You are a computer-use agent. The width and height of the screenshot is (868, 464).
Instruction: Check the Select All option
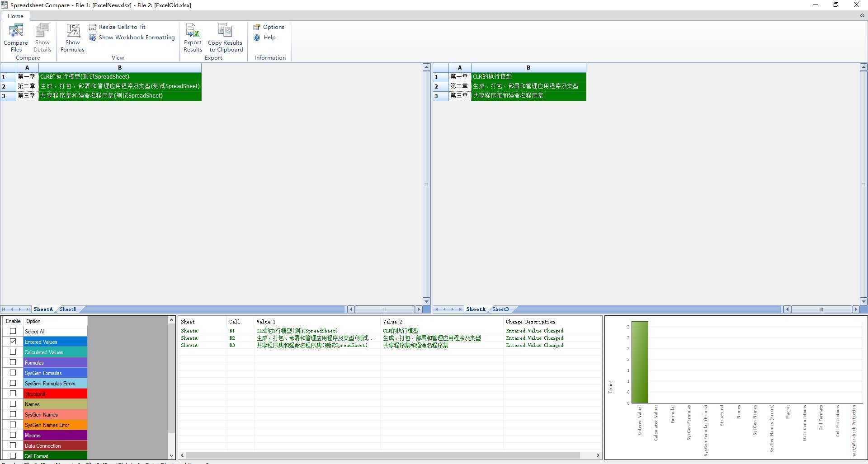click(13, 331)
